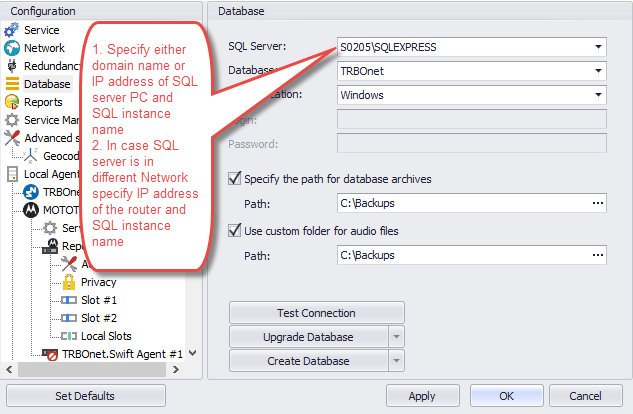Select Slot #2 tree item
This screenshot has width=633, height=414.
pyautogui.click(x=99, y=318)
